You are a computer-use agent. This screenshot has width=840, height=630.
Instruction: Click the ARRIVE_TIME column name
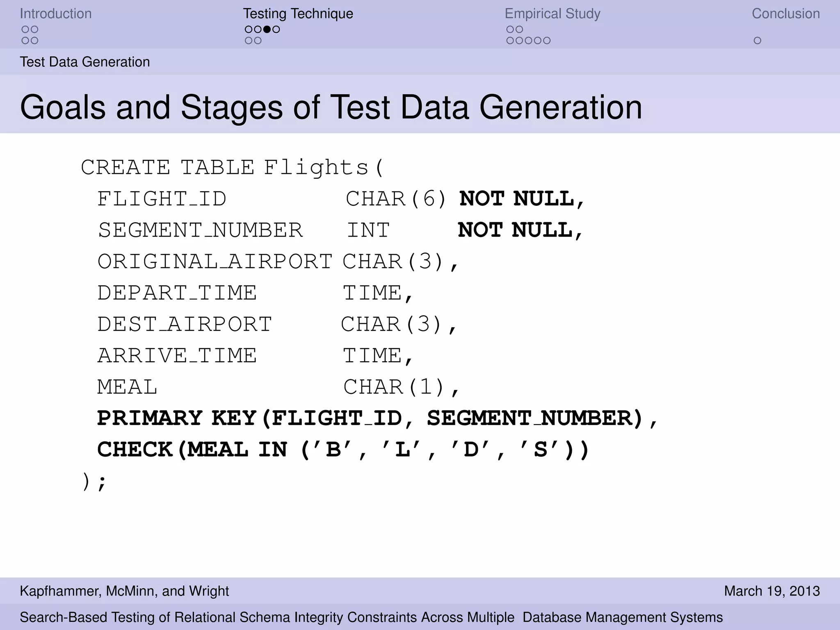(177, 356)
